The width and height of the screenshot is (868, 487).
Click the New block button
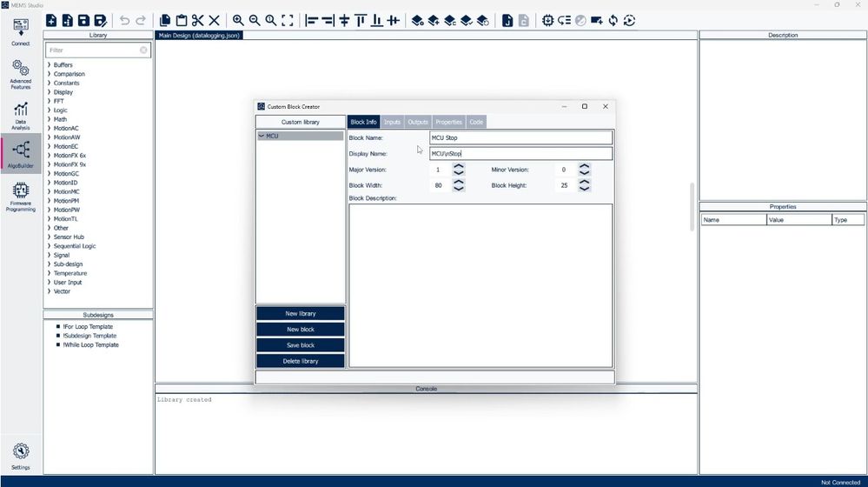(300, 329)
